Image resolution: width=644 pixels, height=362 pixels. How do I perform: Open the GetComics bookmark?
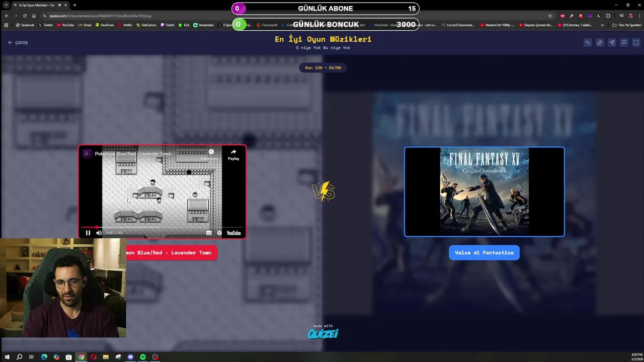pos(146,25)
